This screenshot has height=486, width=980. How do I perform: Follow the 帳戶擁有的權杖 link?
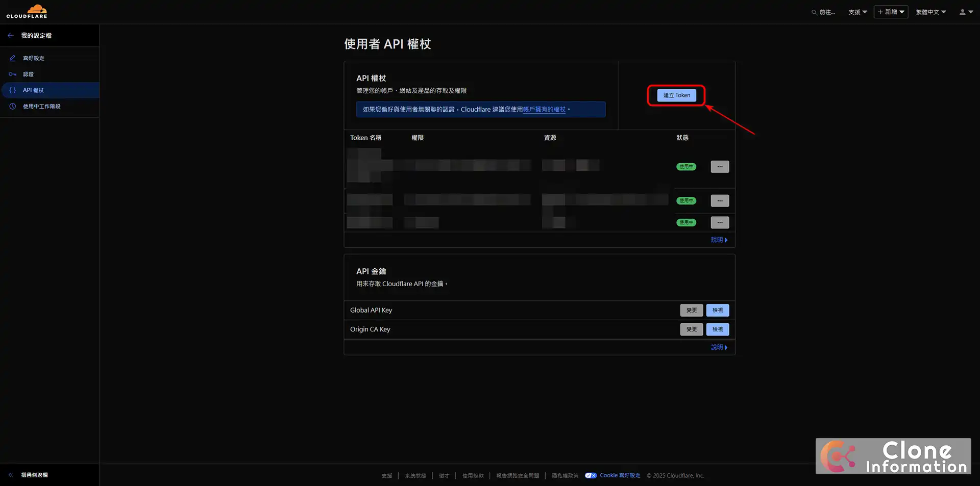point(544,109)
